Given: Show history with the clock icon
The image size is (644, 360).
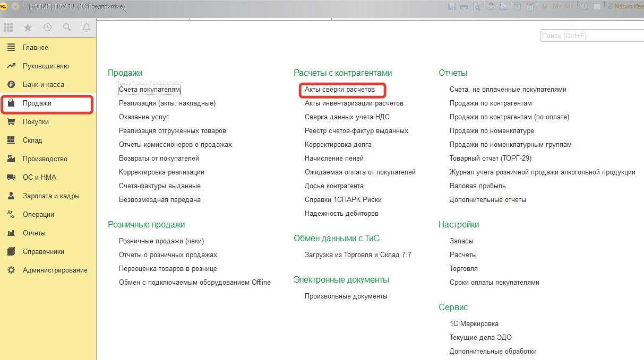Looking at the screenshot, I should [47, 28].
